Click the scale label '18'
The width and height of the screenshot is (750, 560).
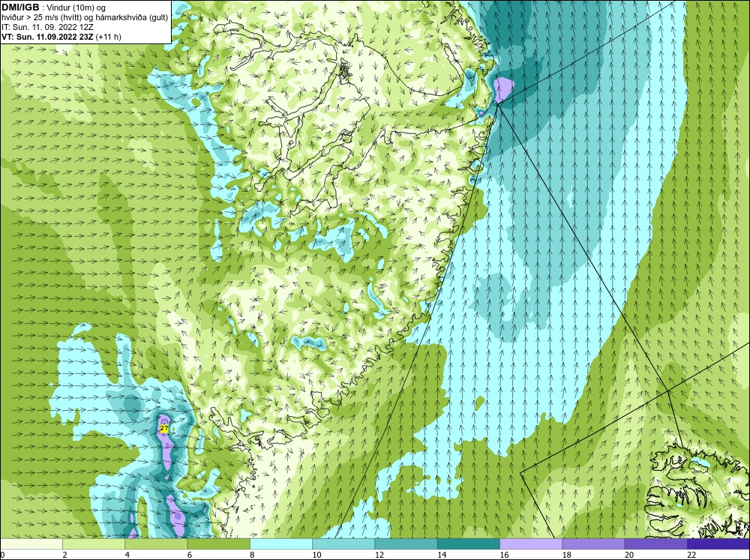[566, 555]
